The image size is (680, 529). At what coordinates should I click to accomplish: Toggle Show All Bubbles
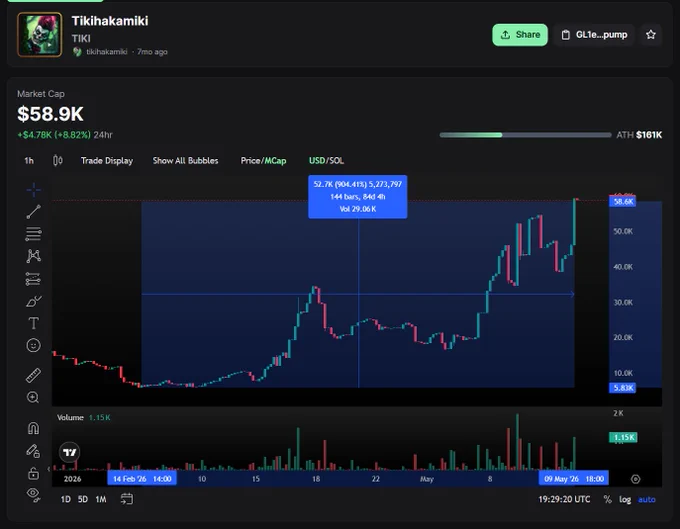coord(185,160)
